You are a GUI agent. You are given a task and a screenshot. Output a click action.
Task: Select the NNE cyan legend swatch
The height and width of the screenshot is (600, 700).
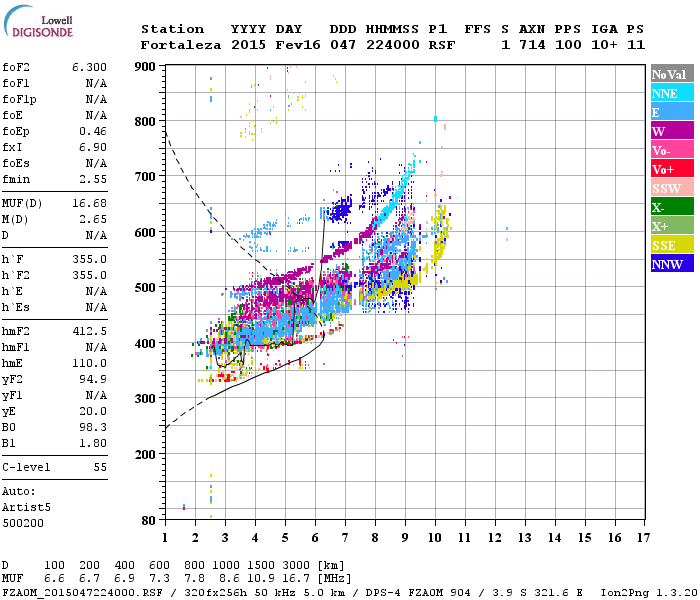click(672, 93)
